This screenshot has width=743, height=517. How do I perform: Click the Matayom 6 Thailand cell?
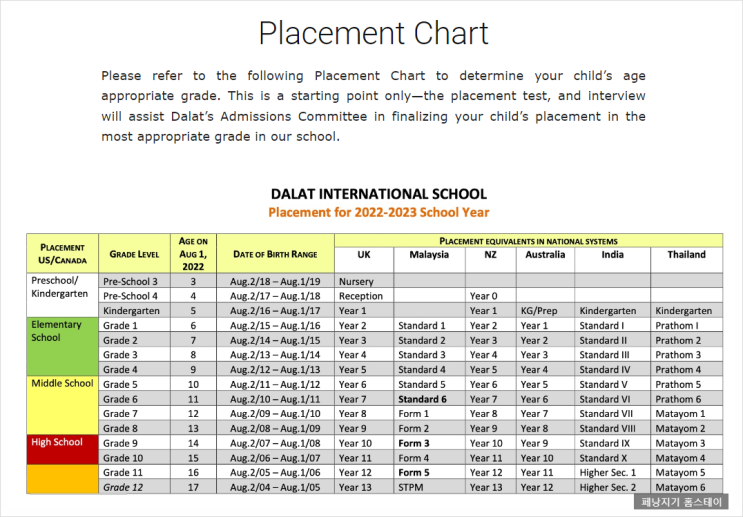[686, 487]
